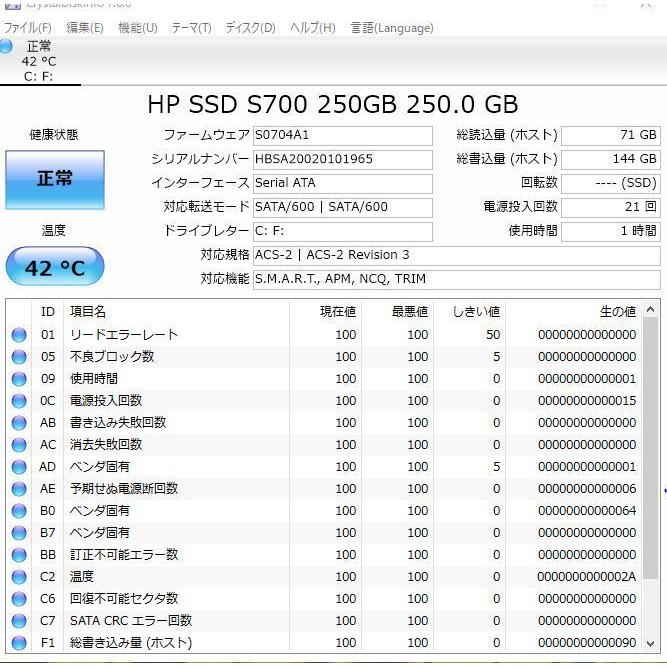Click the 42 °C temperature button
The height and width of the screenshot is (667, 667).
(x=55, y=268)
